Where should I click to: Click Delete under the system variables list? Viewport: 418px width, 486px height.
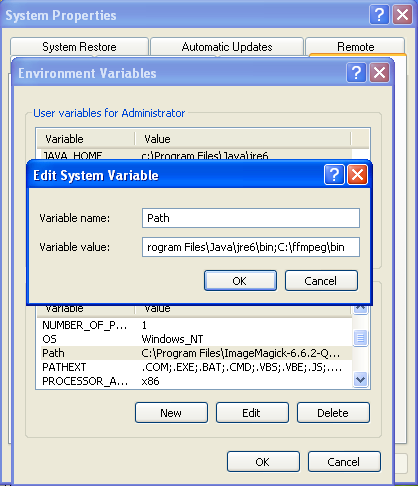(333, 413)
